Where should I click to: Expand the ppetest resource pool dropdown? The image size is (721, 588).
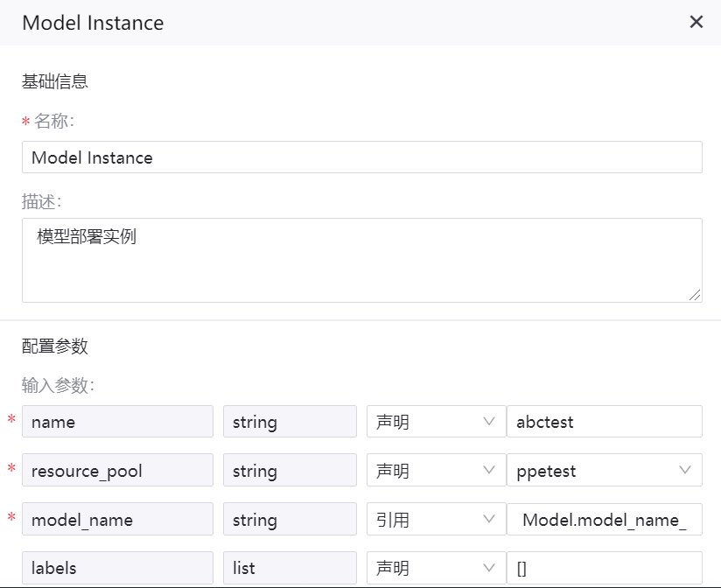pos(604,471)
